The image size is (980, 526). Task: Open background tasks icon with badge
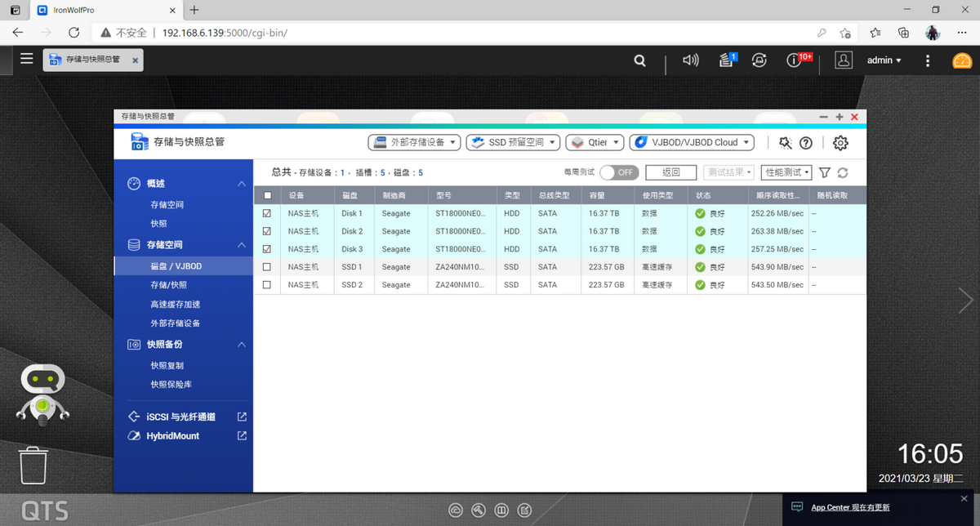point(726,60)
